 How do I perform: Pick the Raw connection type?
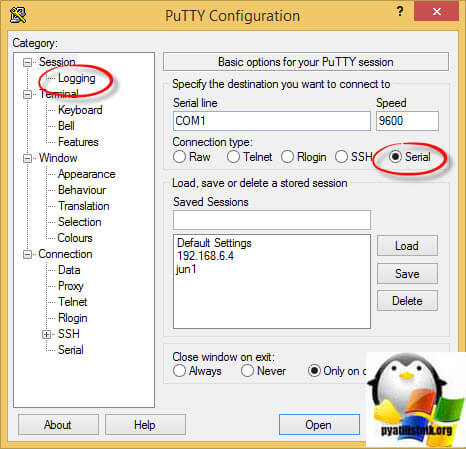coord(179,156)
